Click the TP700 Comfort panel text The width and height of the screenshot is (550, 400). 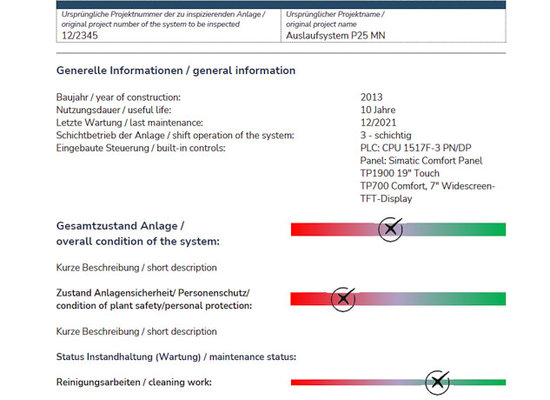point(428,186)
